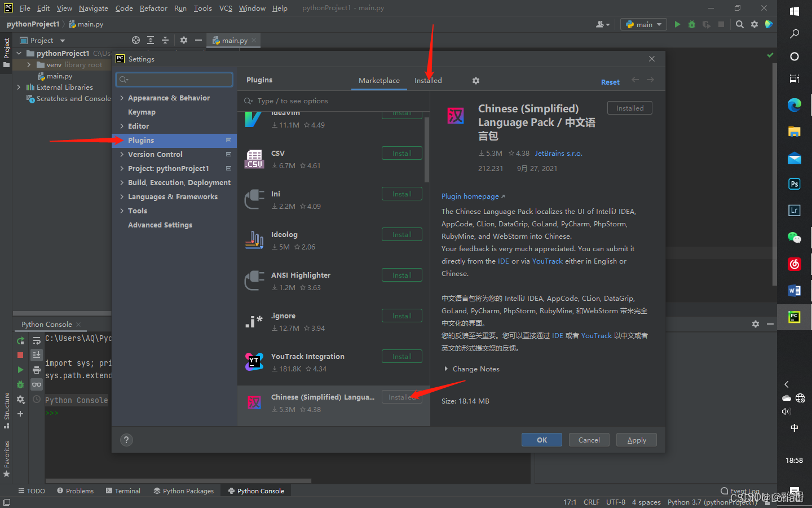Viewport: 812px width, 508px height.
Task: Expand Build, Execution, Deployment group
Action: (x=122, y=183)
